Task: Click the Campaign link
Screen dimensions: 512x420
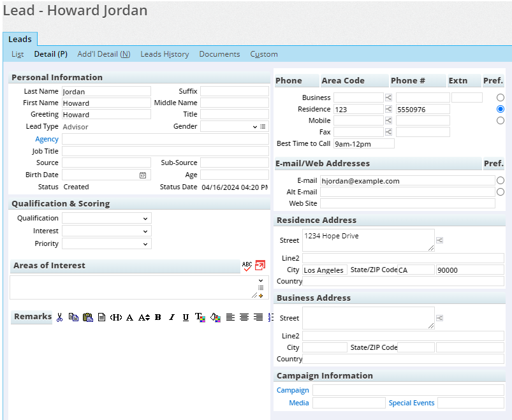Action: [293, 390]
